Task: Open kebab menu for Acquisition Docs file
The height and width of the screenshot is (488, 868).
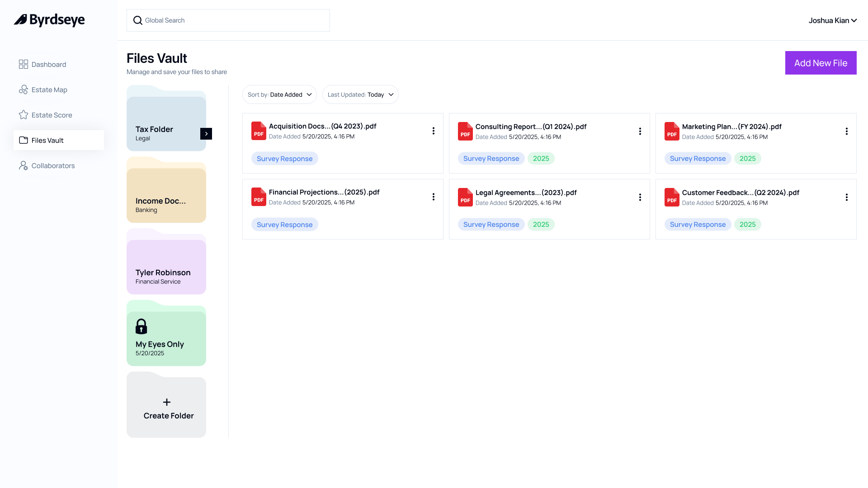Action: (x=433, y=131)
